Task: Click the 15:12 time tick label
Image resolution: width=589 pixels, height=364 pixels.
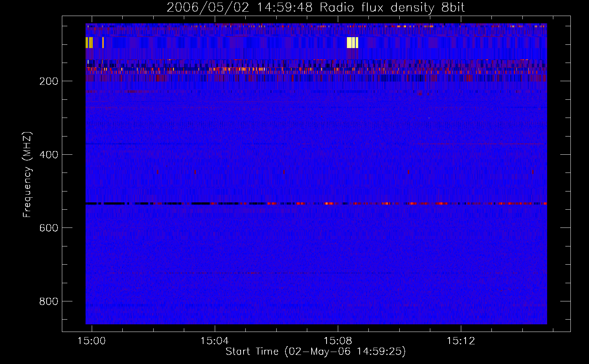Action: click(461, 341)
